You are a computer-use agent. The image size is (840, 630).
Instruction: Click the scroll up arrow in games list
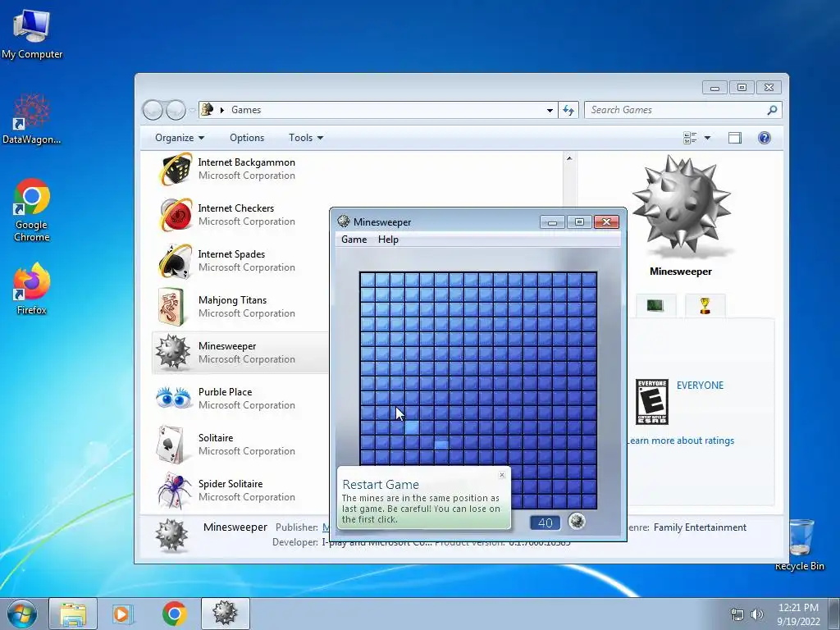pyautogui.click(x=569, y=158)
